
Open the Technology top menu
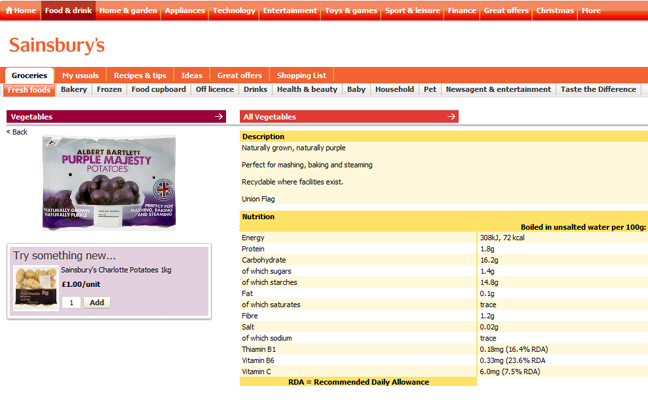click(234, 10)
